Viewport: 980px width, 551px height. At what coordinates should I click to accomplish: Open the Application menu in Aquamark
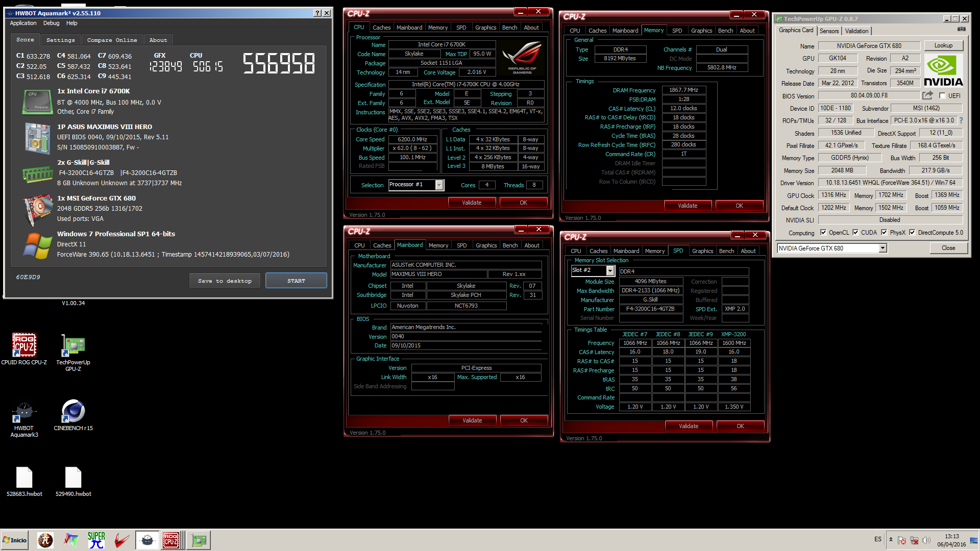click(23, 23)
